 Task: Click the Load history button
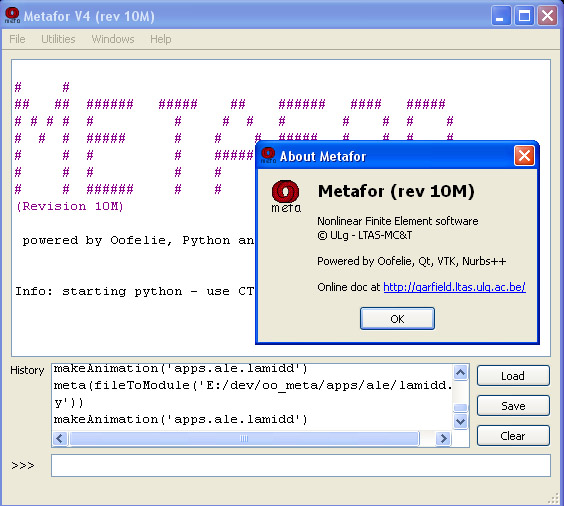513,376
